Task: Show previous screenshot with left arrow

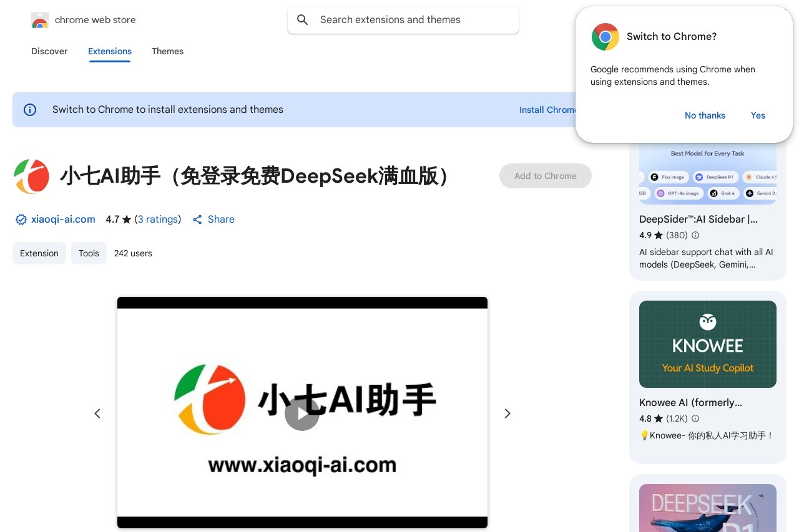Action: click(97, 414)
